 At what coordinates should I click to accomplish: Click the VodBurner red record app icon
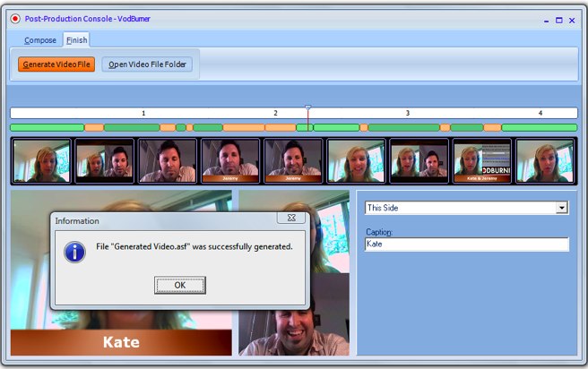15,19
